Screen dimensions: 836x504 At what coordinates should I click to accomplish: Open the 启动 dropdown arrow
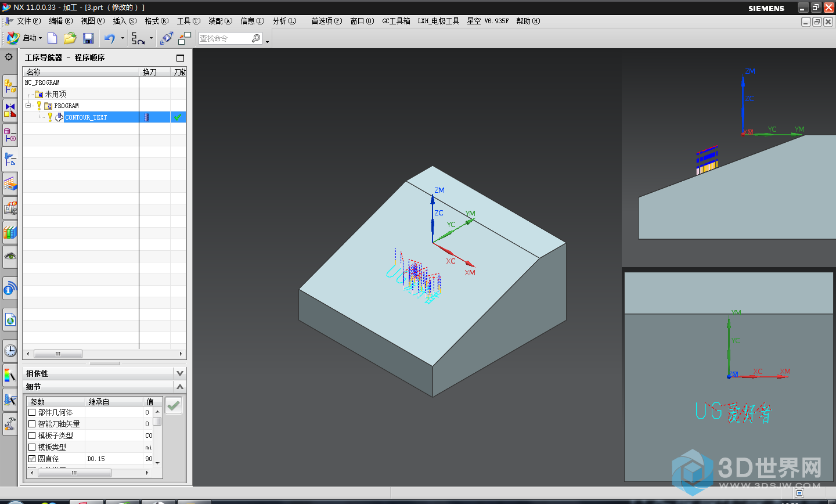click(x=41, y=39)
